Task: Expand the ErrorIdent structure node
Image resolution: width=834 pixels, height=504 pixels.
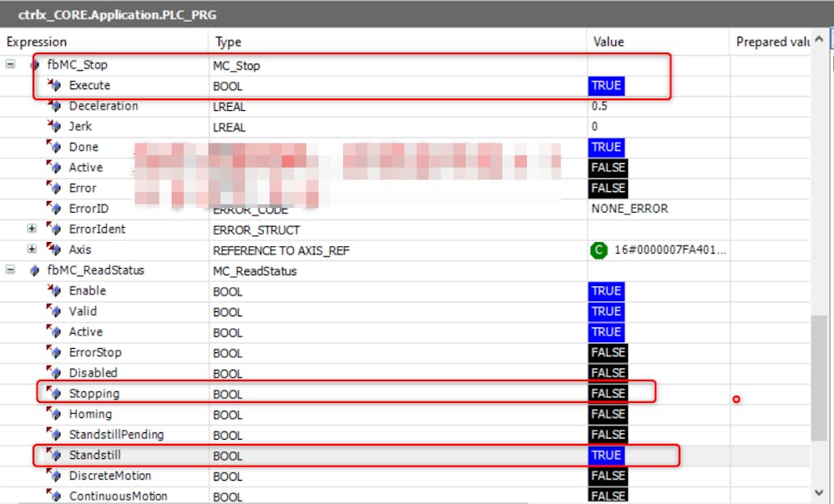Action: (x=32, y=229)
